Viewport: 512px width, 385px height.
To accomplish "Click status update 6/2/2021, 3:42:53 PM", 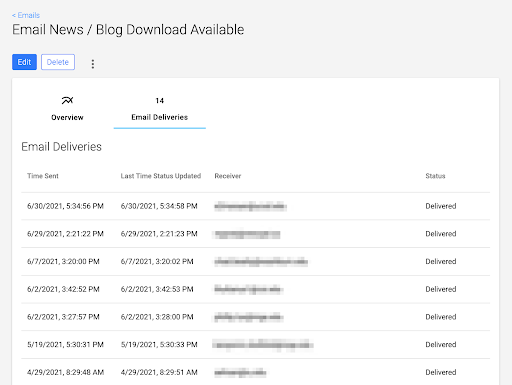I will [157, 289].
